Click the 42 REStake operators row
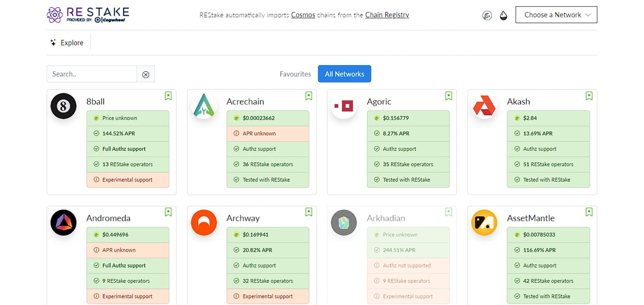 548,281
